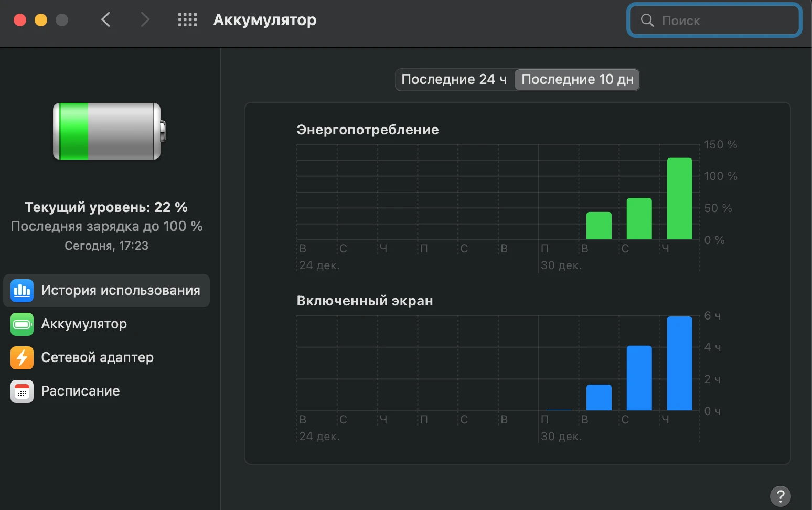
Task: Go back with the left chevron
Action: click(x=106, y=20)
